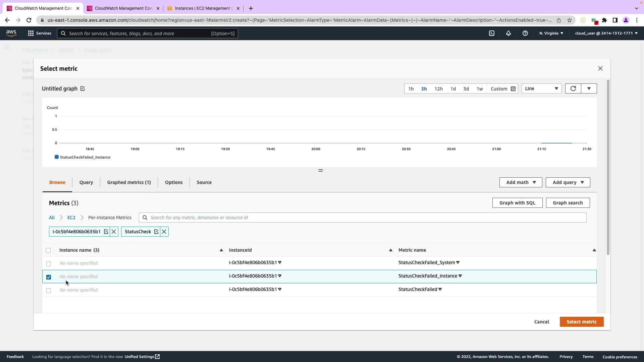Refresh the graph with the refresh icon
The height and width of the screenshot is (362, 644).
[573, 88]
